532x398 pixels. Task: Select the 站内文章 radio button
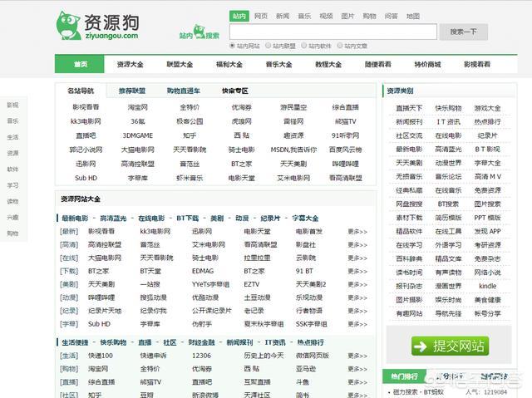click(x=340, y=46)
